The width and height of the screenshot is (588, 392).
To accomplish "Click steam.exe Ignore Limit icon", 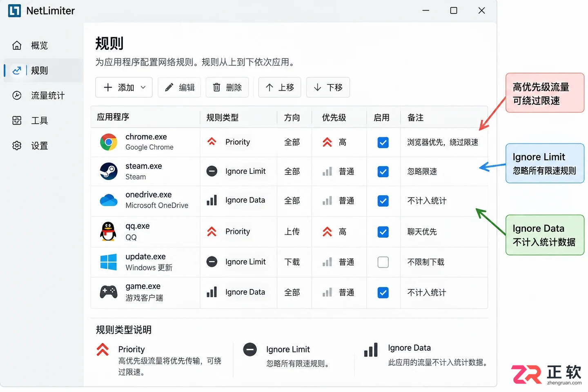I will click(x=212, y=171).
